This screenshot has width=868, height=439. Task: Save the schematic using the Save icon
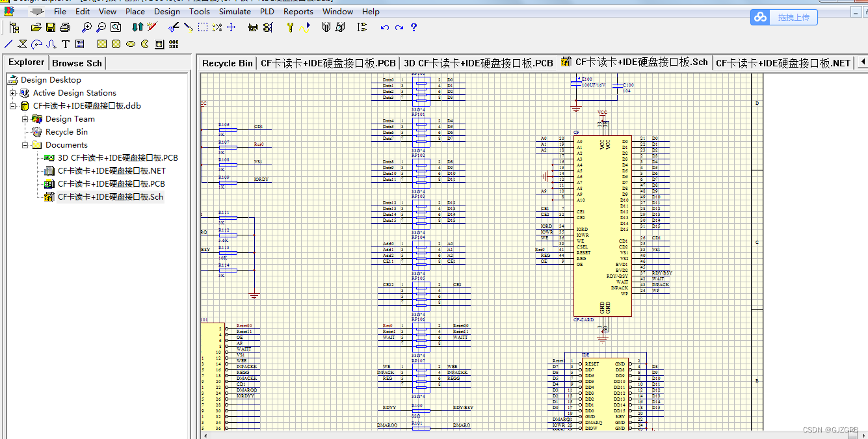[x=50, y=27]
